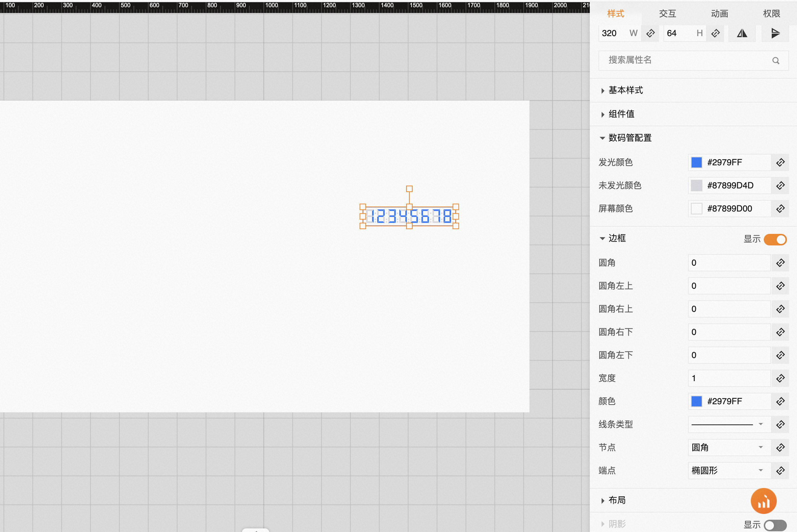Click the data-bind icon next to height field
The image size is (797, 532).
[715, 34]
